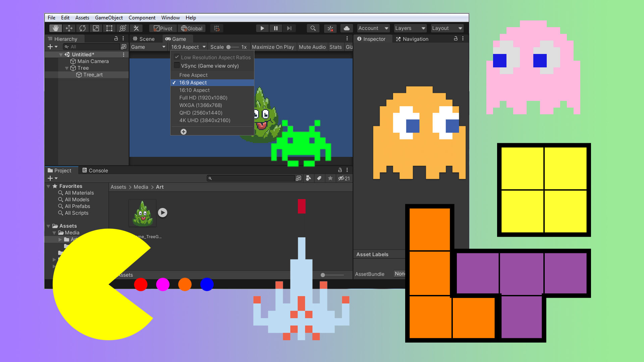
Task: Click the Hierarchy search field
Action: click(x=91, y=47)
